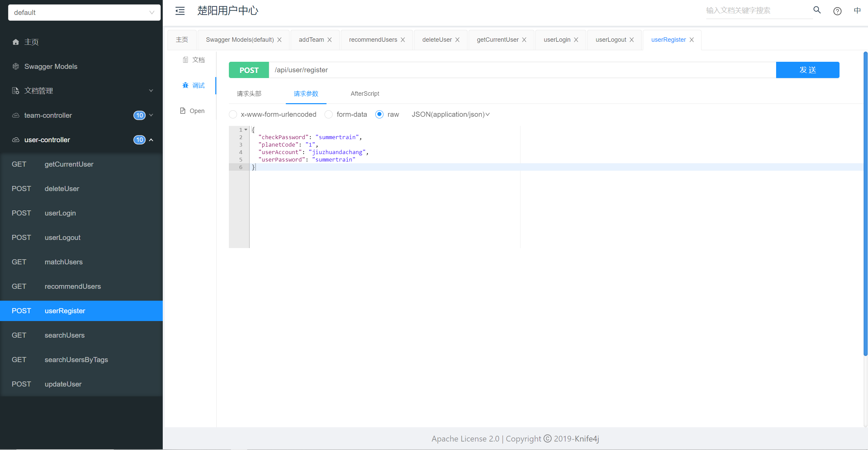Close the userLogin tab with X
The height and width of the screenshot is (450, 868).
coord(576,40)
